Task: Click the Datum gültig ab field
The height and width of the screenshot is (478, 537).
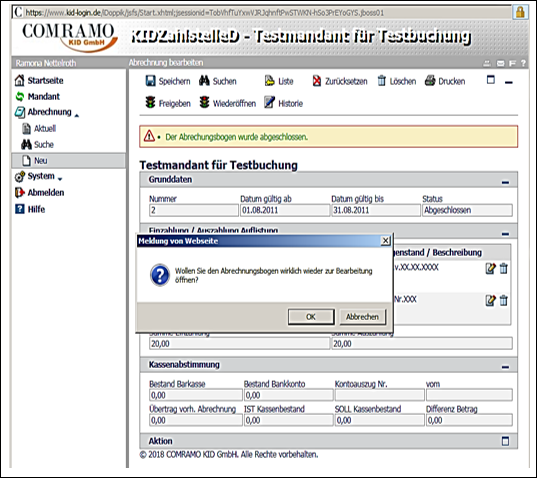Action: [x=285, y=210]
